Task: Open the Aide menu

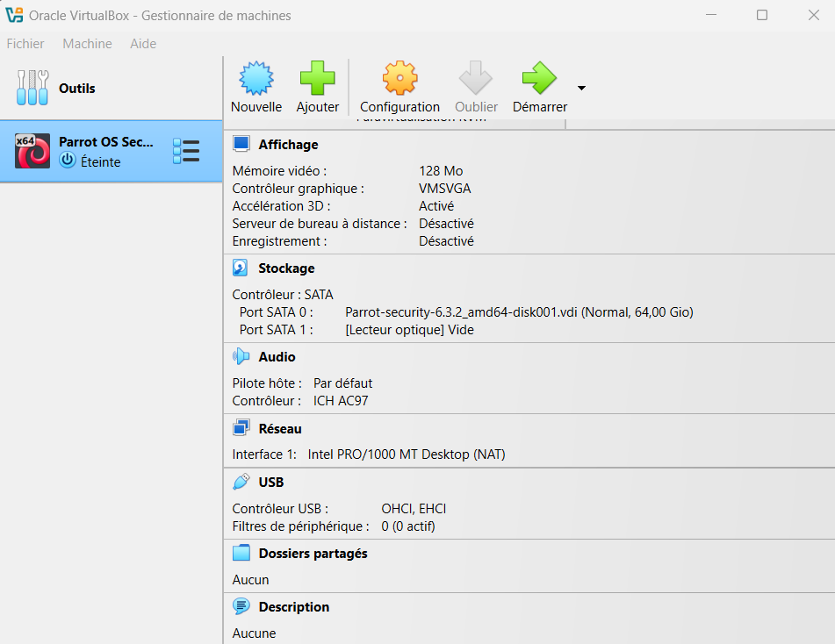Action: pyautogui.click(x=143, y=44)
